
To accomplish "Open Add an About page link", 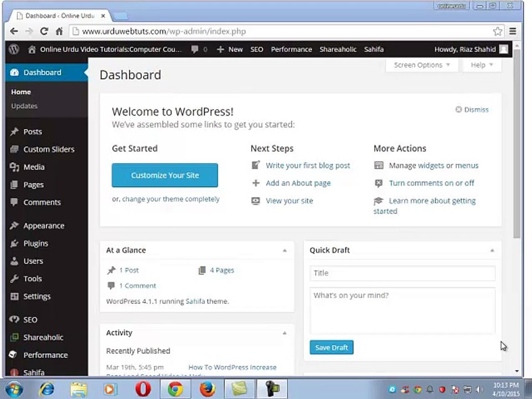I will pos(298,183).
